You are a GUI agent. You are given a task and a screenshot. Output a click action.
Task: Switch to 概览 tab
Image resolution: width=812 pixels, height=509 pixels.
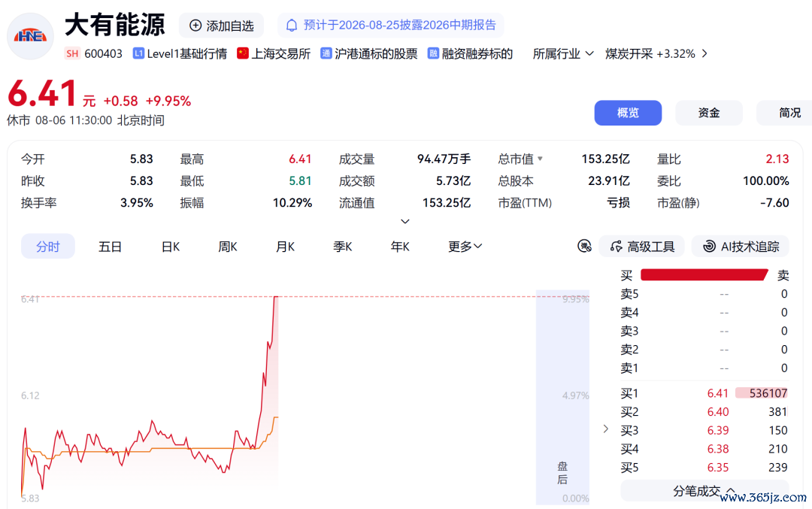click(x=628, y=113)
